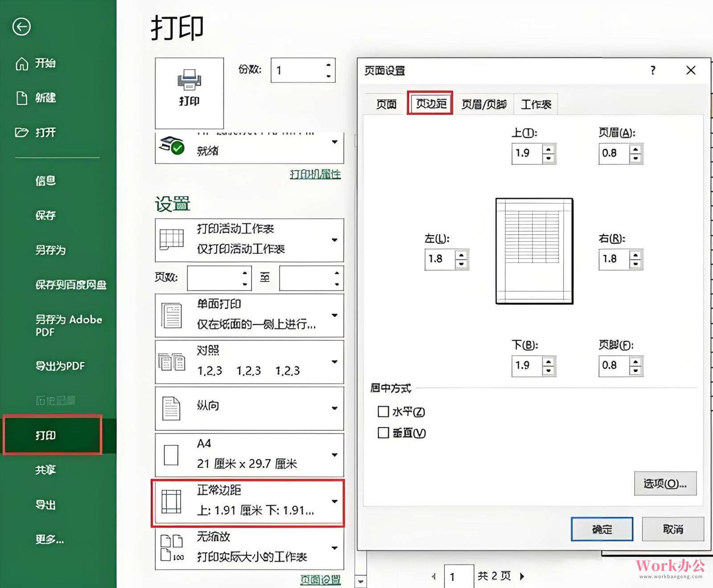The image size is (713, 588).
Task: Cancel with the 取消 button
Action: click(x=673, y=529)
